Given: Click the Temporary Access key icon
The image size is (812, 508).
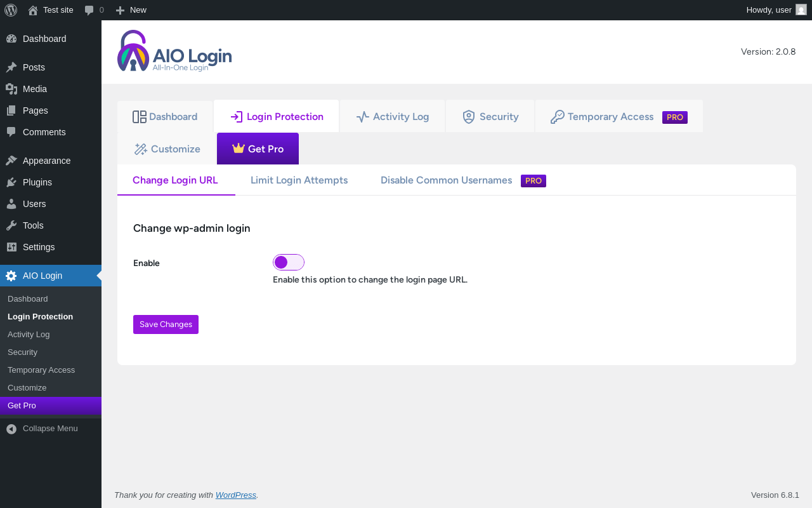Looking at the screenshot, I should pos(558,117).
